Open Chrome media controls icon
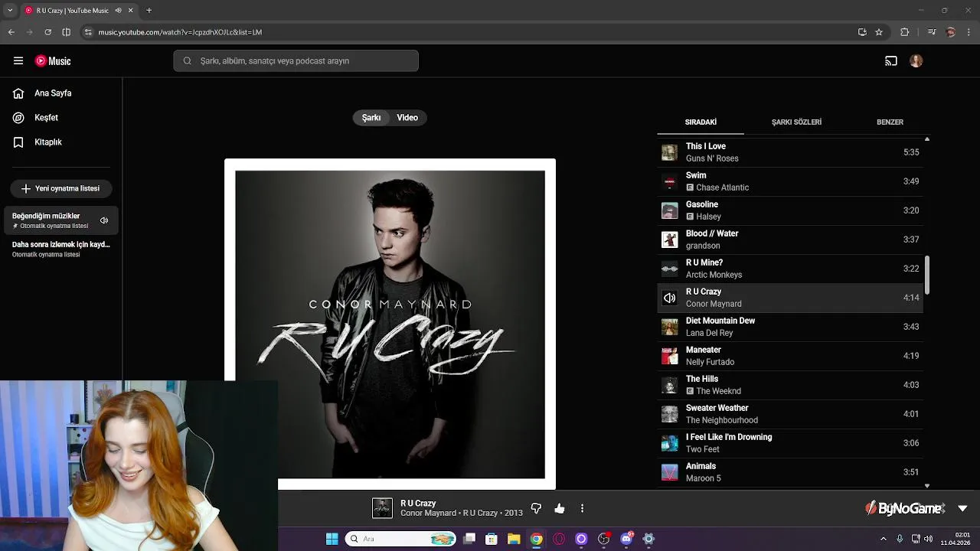The height and width of the screenshot is (551, 980). (x=932, y=32)
